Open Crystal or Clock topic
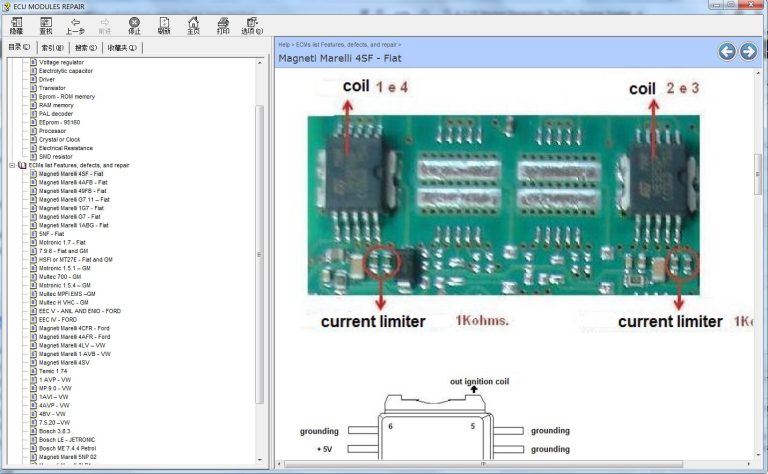 (x=59, y=140)
